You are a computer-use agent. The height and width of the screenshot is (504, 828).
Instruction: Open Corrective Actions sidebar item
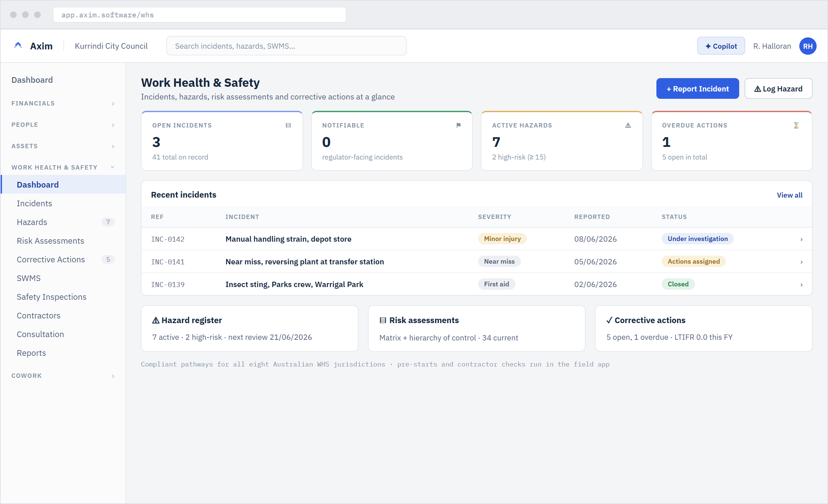[x=63, y=259]
